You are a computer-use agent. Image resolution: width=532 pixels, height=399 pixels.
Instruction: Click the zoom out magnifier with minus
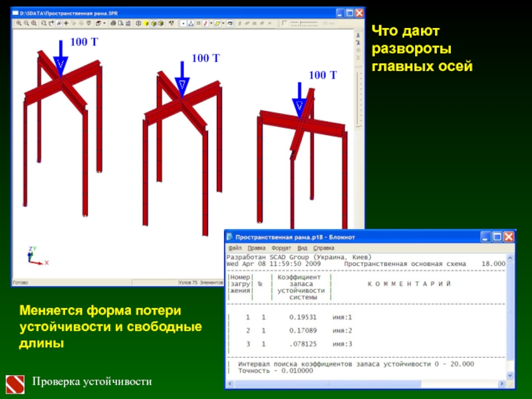26,23
